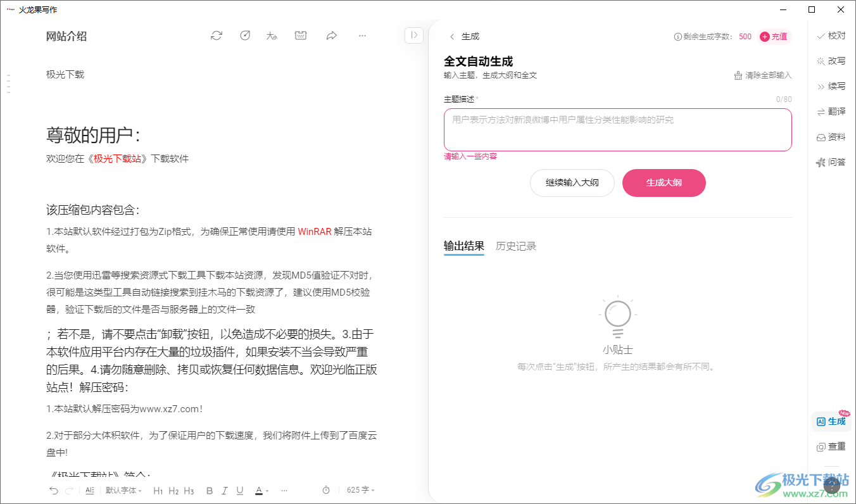Collapse the right side panel
The height and width of the screenshot is (504, 856).
point(413,35)
